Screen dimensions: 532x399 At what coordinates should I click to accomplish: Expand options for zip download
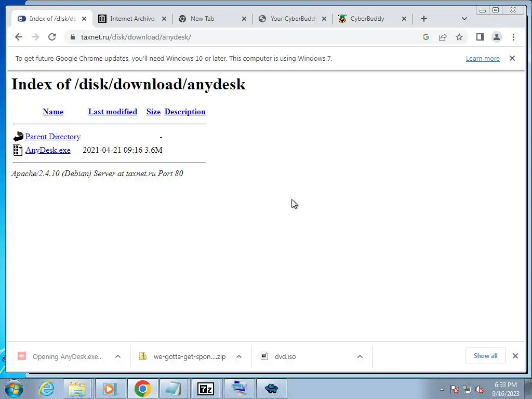pos(239,356)
